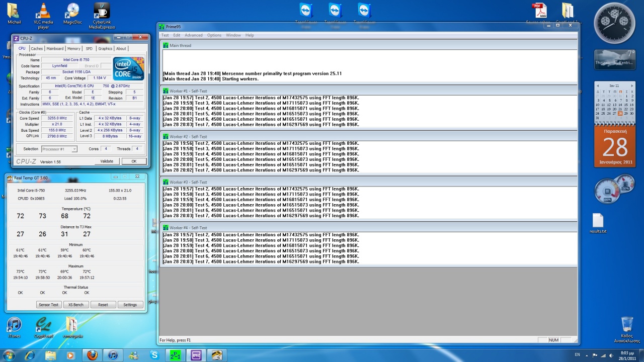Launch Internet Explorer from the taskbar
The image size is (644, 362).
point(30,355)
